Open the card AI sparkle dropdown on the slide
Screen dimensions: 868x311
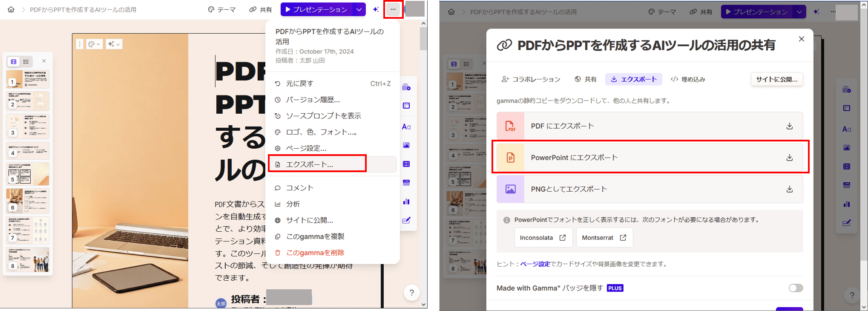tap(114, 44)
